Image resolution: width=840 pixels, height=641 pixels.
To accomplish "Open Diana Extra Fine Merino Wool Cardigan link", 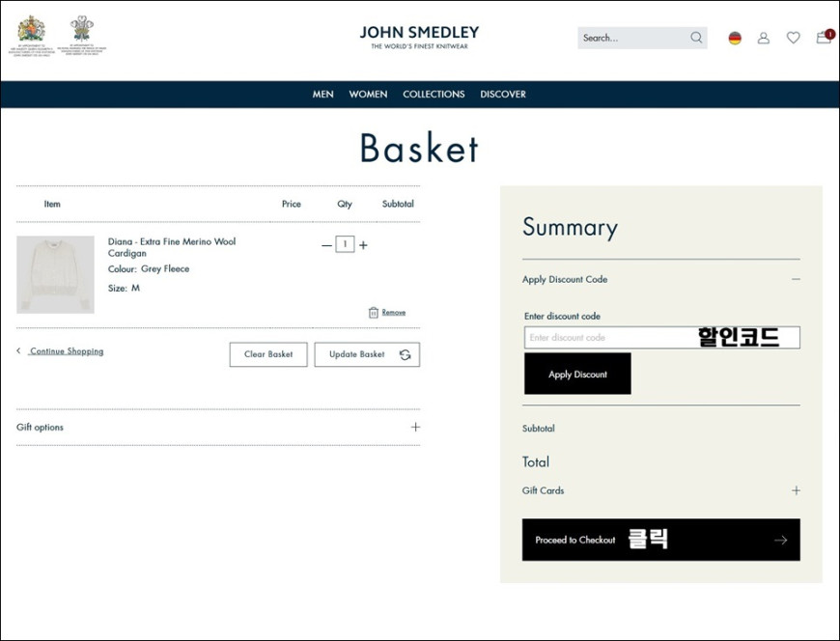I will click(172, 247).
